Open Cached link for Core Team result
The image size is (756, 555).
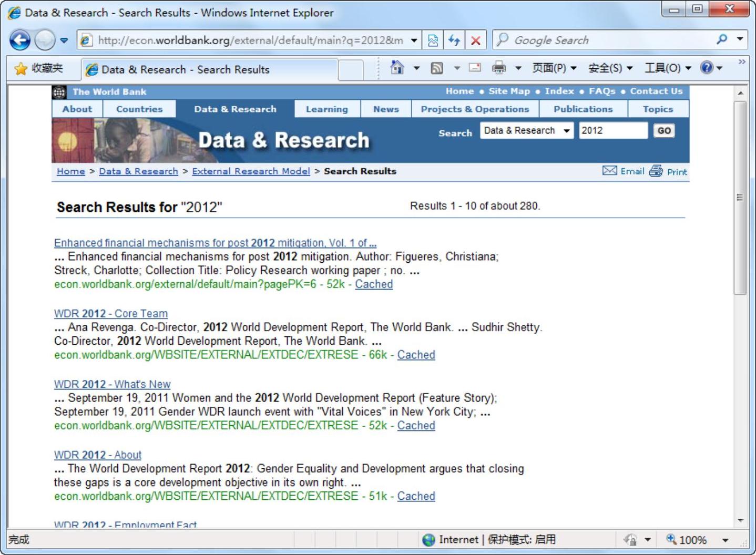(416, 355)
